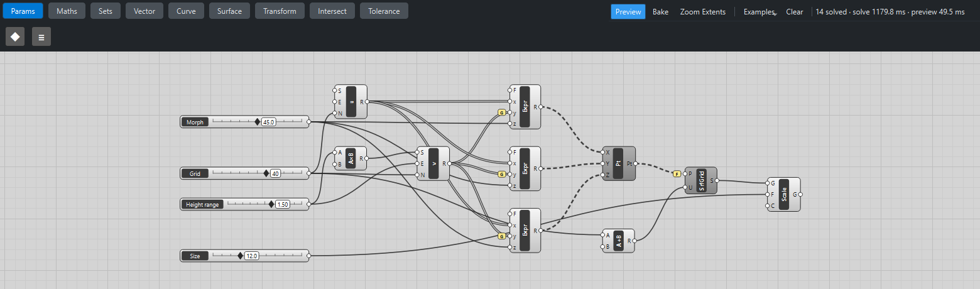This screenshot has width=980, height=289.
Task: Click S output port of SrfGrid node
Action: click(x=717, y=180)
